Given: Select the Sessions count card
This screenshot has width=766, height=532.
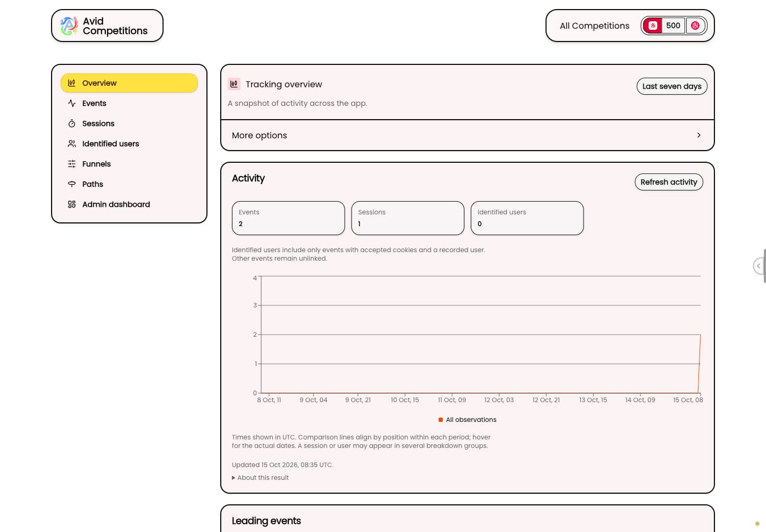Looking at the screenshot, I should point(407,218).
